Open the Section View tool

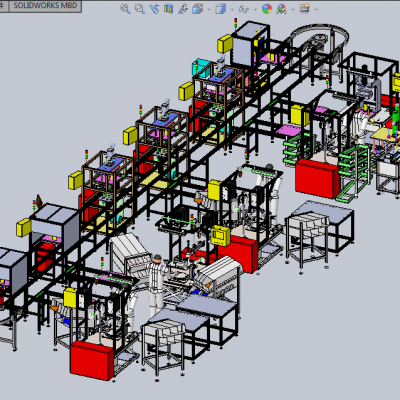point(168,9)
